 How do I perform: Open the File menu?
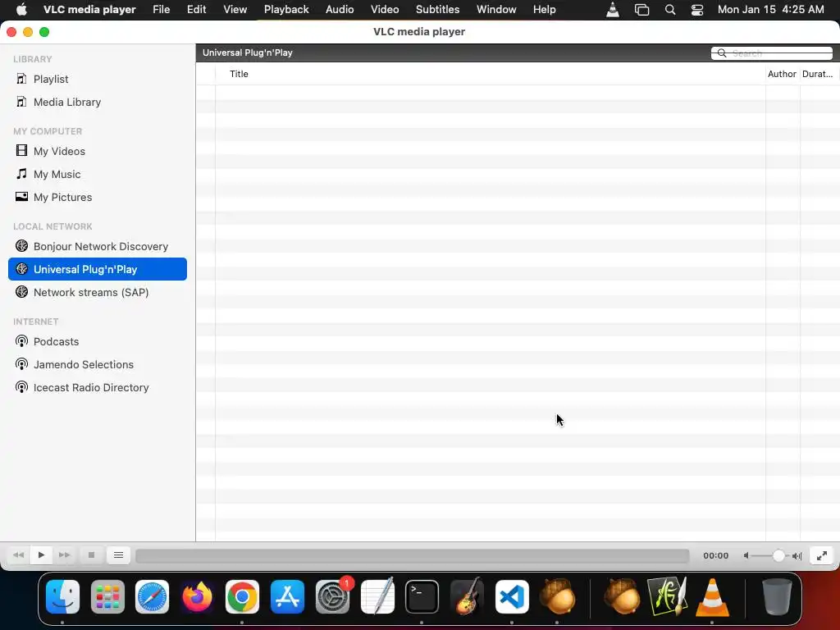coord(162,10)
